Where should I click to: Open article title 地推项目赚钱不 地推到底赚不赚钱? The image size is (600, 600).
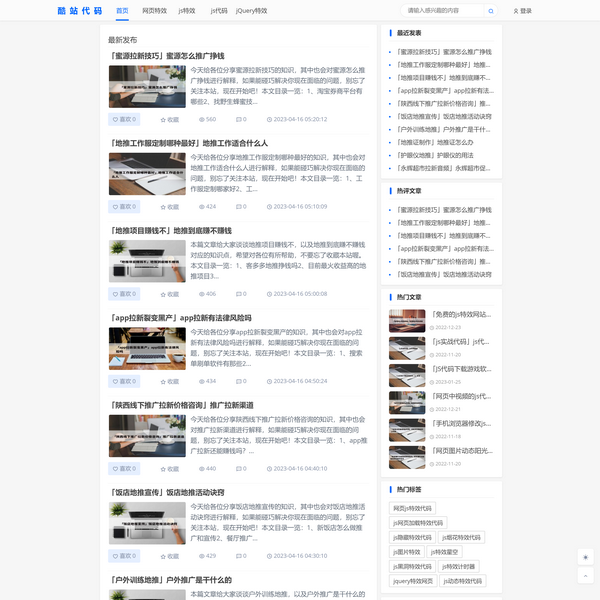point(170,230)
